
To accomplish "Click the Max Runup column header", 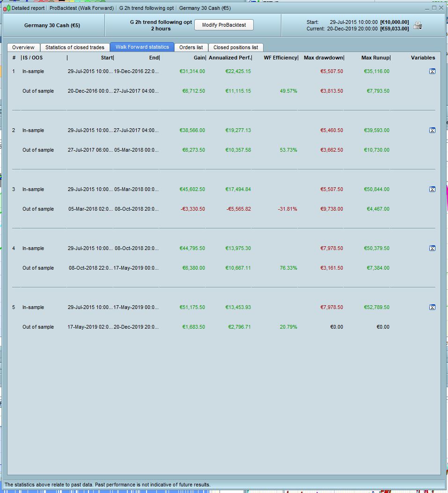I will (x=376, y=58).
